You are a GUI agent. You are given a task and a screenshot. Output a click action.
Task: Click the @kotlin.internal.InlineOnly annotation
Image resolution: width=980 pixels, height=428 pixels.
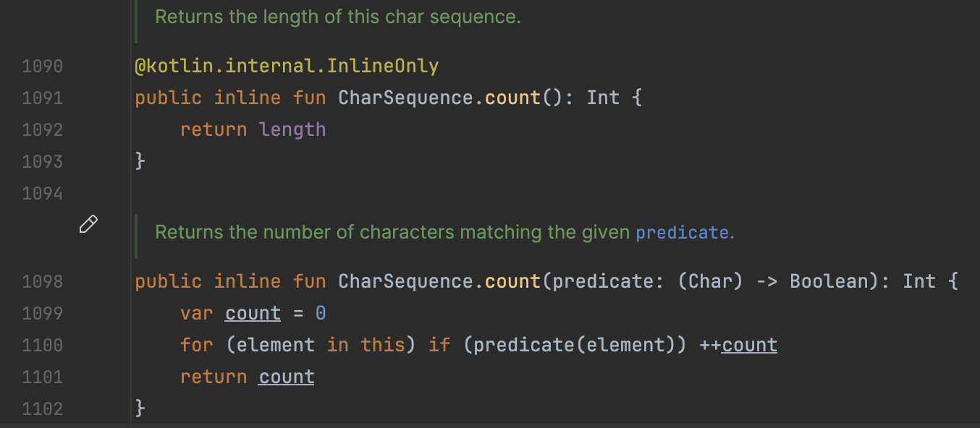[x=287, y=67]
